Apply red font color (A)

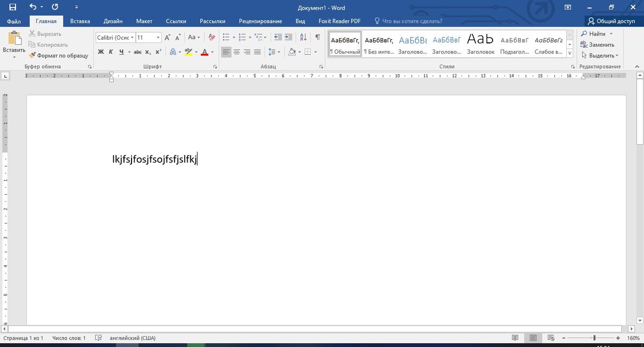pos(204,52)
